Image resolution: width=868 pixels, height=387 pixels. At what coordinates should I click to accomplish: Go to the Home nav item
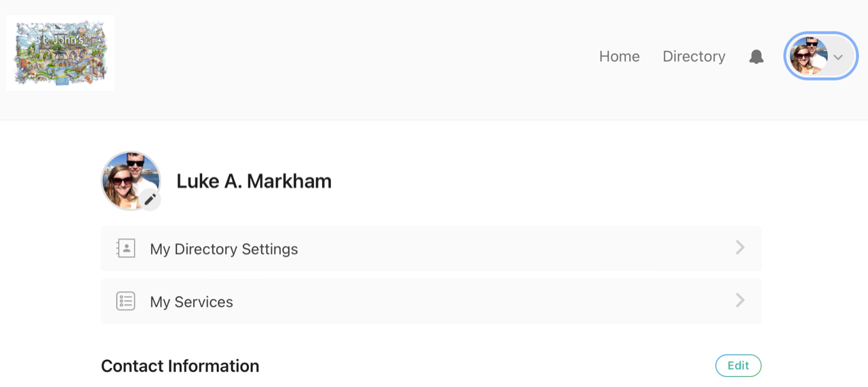619,57
